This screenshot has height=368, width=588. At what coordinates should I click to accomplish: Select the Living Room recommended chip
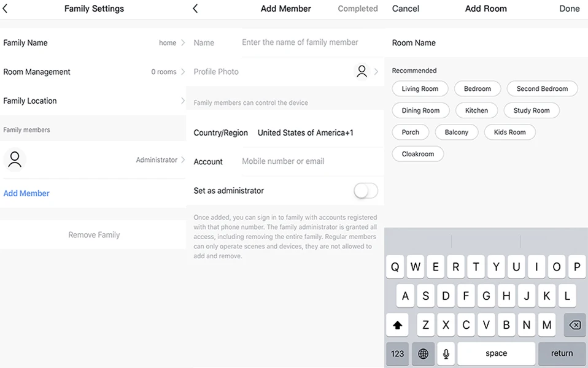(420, 88)
